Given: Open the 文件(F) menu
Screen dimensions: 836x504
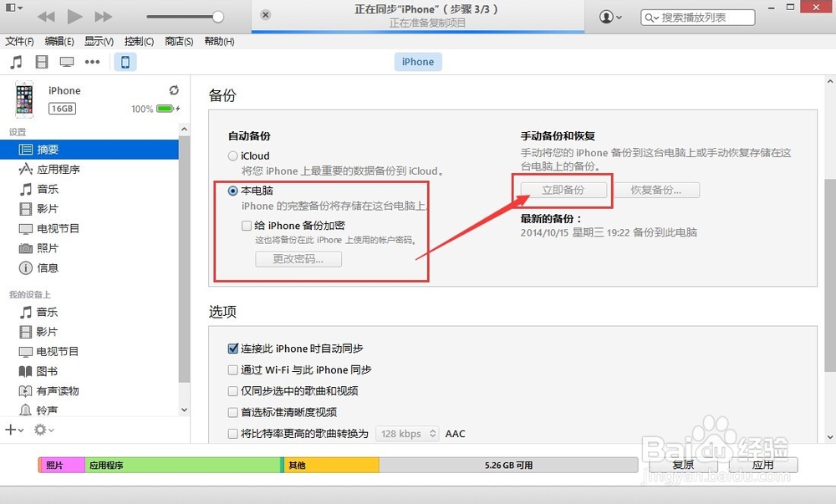Looking at the screenshot, I should 19,41.
